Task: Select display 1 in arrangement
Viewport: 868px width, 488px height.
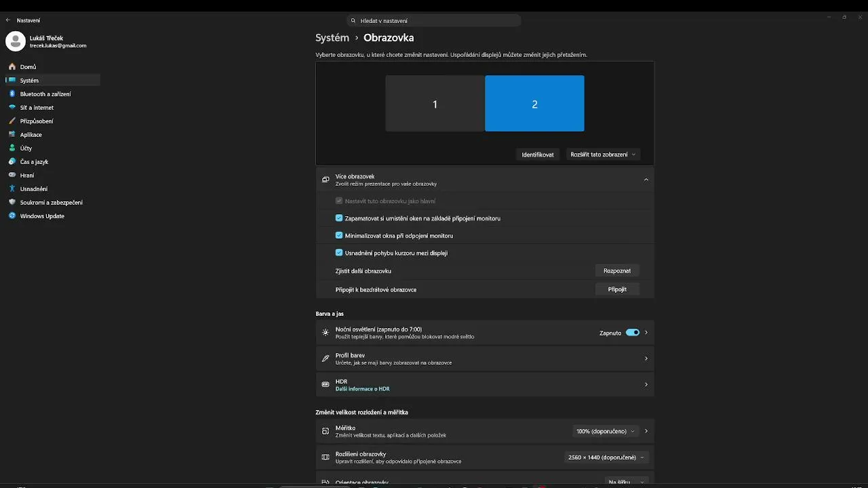Action: (x=435, y=104)
